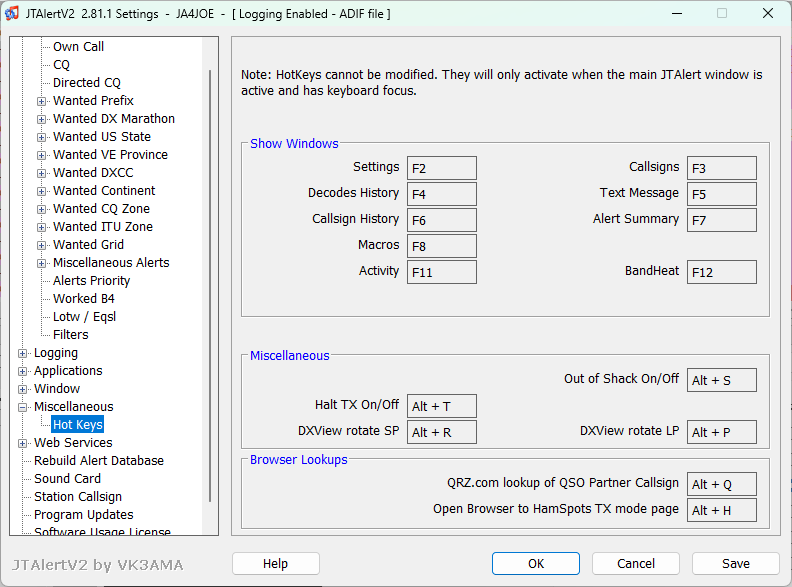The image size is (792, 587).
Task: Minimize the JTAlert Settings window
Action: (x=677, y=13)
